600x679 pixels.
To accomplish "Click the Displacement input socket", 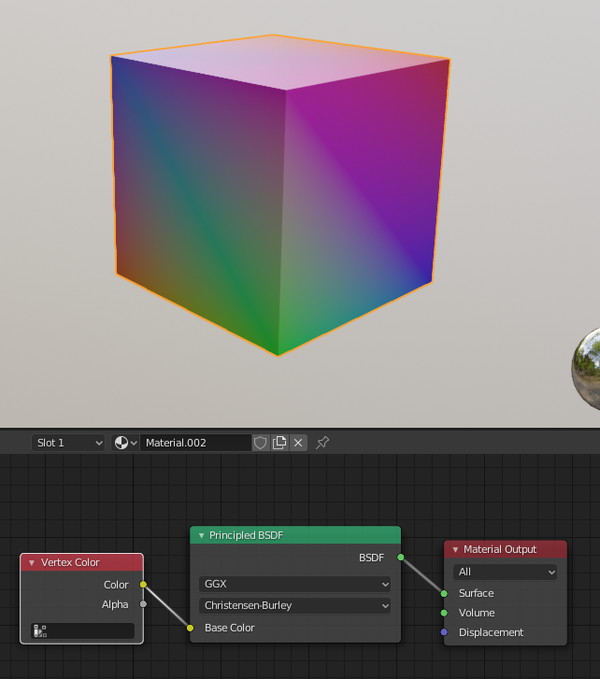I will click(x=444, y=632).
